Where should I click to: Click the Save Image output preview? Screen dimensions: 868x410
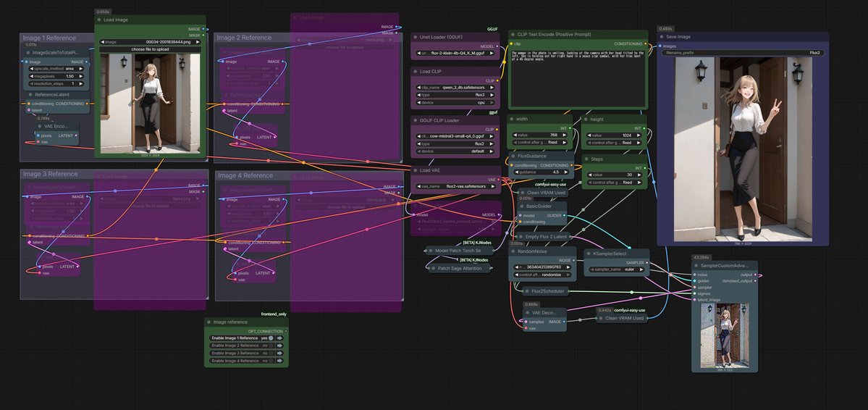[x=743, y=148]
